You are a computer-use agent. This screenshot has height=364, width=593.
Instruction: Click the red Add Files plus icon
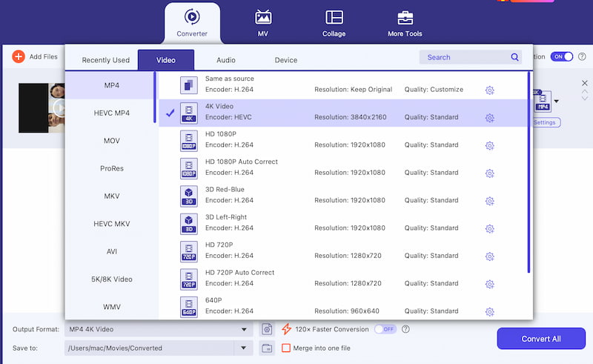click(x=18, y=56)
